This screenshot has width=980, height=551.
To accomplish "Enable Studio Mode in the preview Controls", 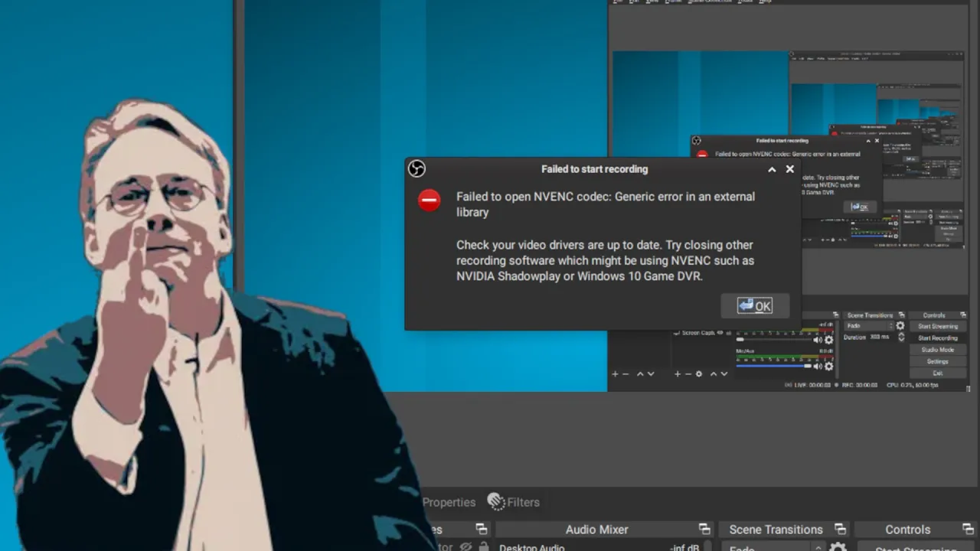I will click(938, 350).
